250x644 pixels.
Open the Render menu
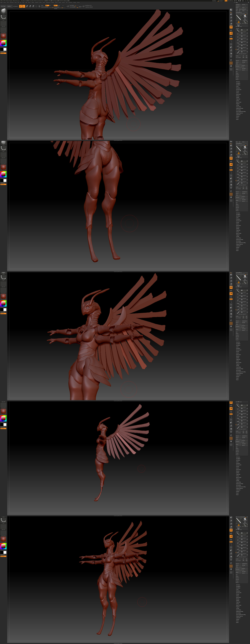(53, 2)
